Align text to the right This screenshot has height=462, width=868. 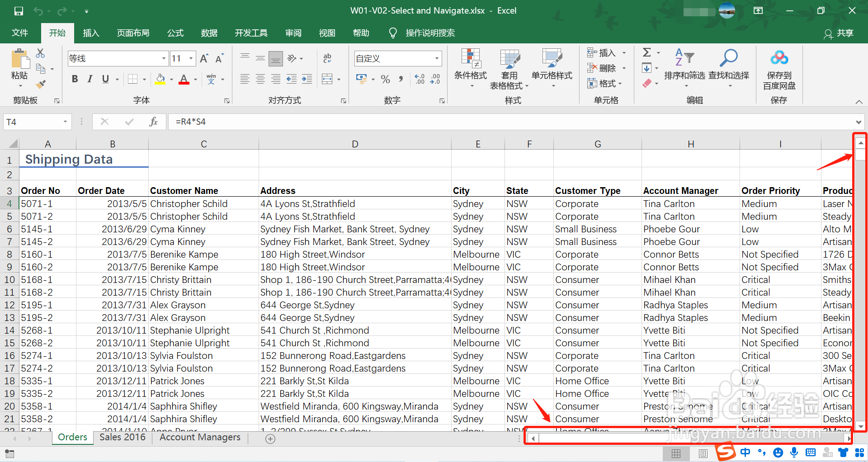pos(276,80)
